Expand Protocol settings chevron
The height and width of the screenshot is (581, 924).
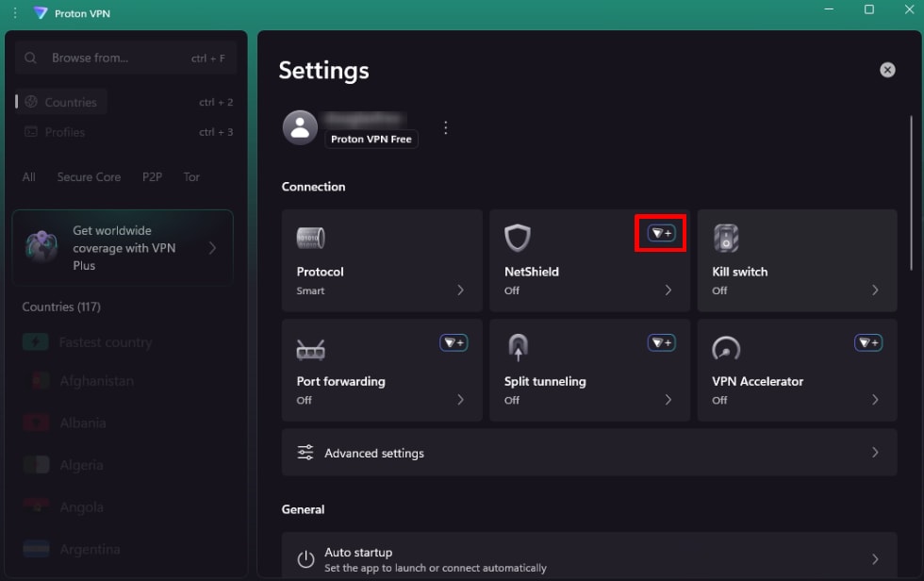tap(460, 290)
